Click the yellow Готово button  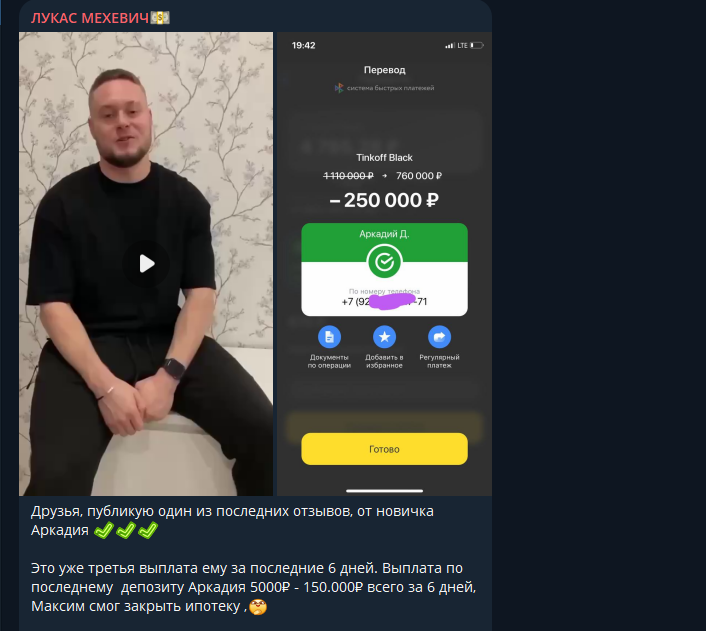pos(384,449)
